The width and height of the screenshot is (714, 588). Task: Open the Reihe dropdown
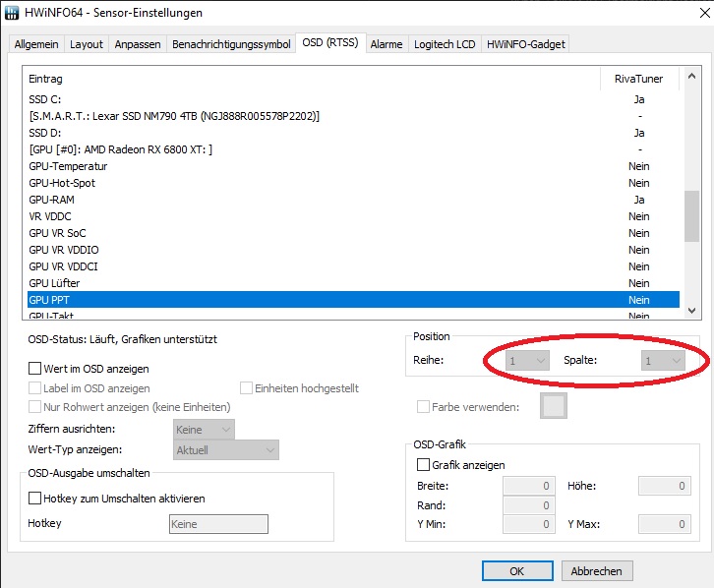pyautogui.click(x=527, y=361)
